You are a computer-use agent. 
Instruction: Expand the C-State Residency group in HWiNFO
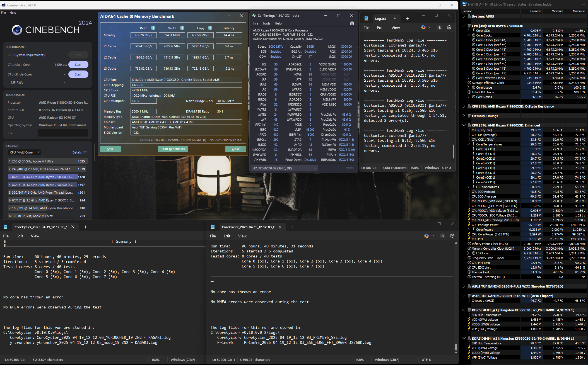pos(464,106)
